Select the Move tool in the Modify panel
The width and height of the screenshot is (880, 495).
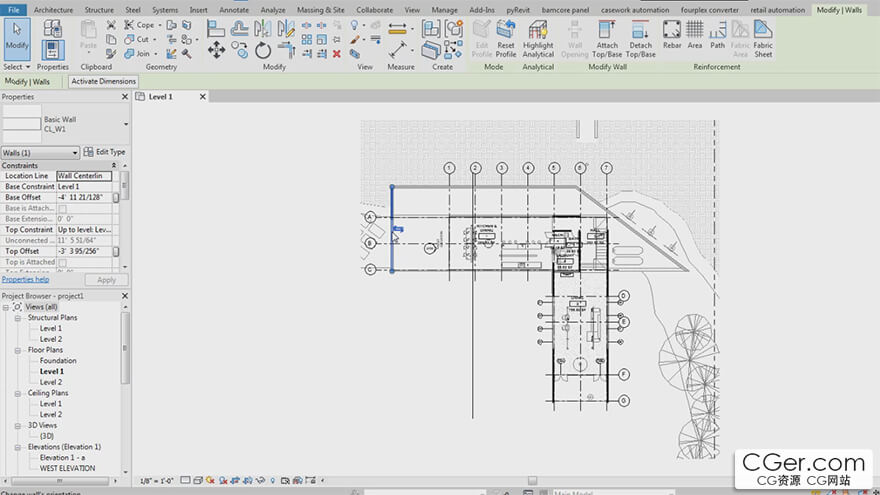[216, 50]
